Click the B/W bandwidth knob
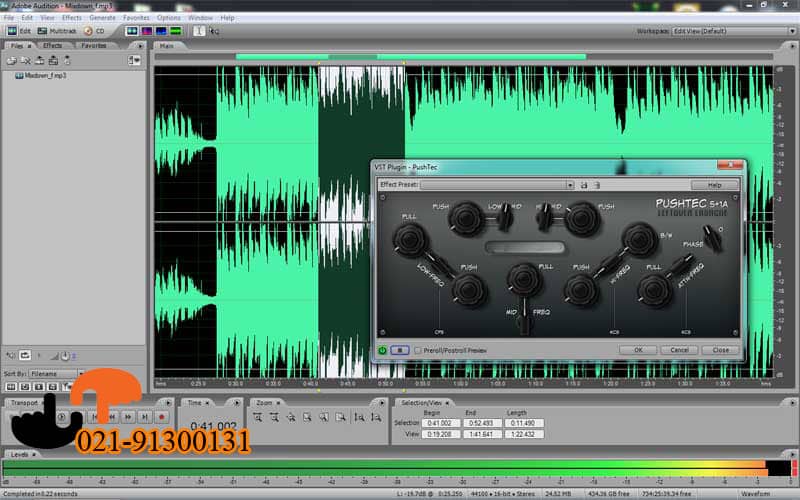Screen dimensions: 800x500 tap(640, 240)
